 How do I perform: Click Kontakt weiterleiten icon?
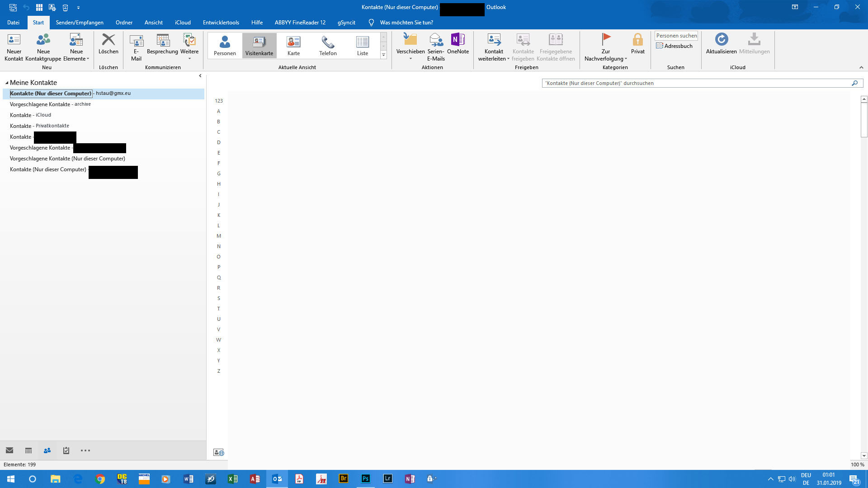[494, 41]
